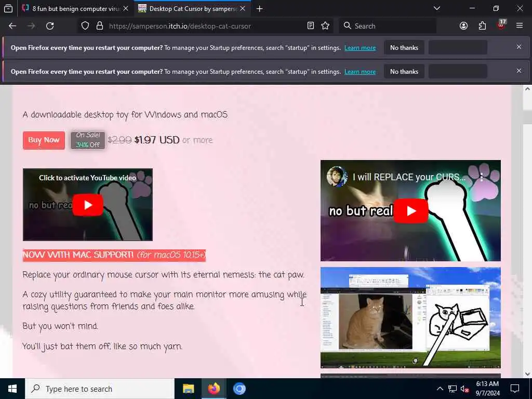Show hidden system tray icons
Image resolution: width=532 pixels, height=399 pixels.
tap(440, 389)
